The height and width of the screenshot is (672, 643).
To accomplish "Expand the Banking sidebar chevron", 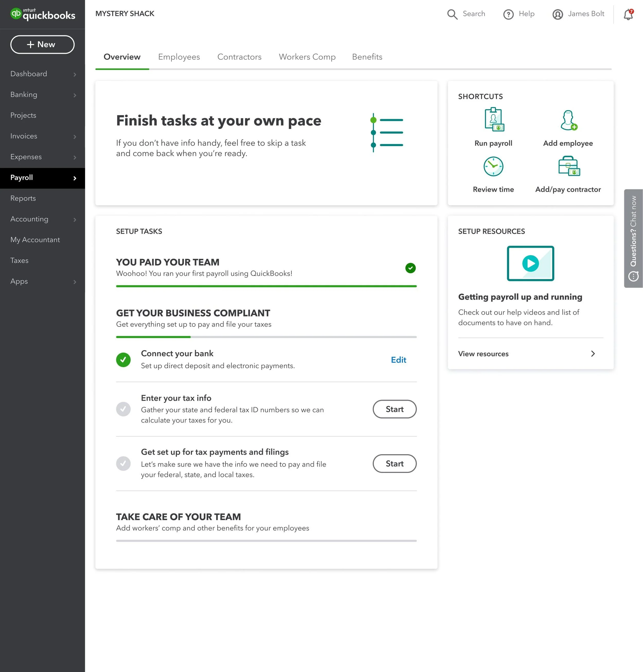I will point(75,95).
